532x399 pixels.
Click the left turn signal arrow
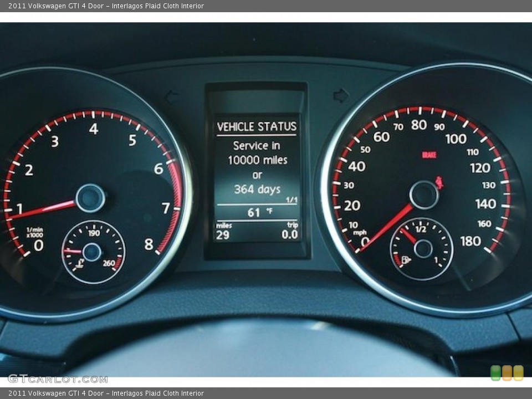pyautogui.click(x=171, y=98)
